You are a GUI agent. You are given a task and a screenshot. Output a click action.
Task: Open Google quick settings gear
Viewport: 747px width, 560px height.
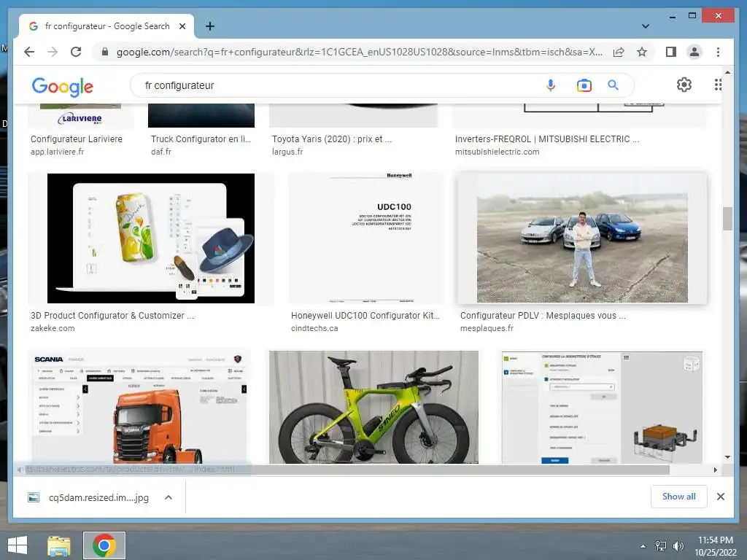point(684,85)
